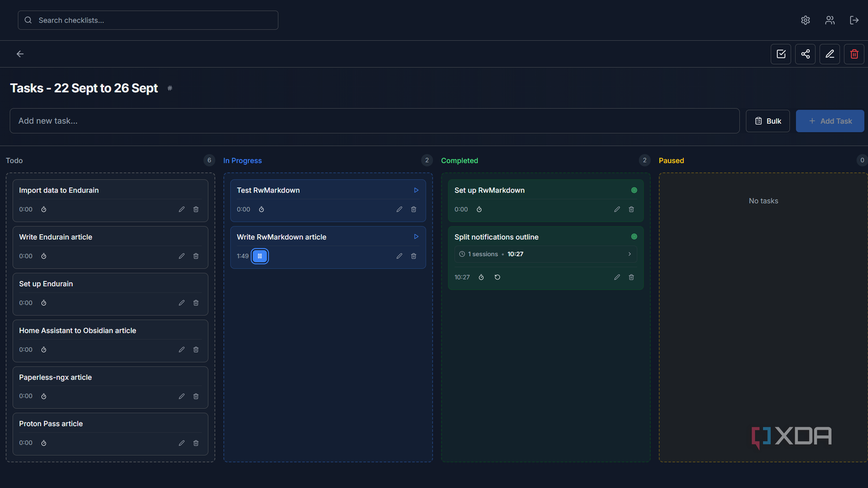The width and height of the screenshot is (868, 488).
Task: Delete the Proton Pass article task
Action: click(196, 443)
